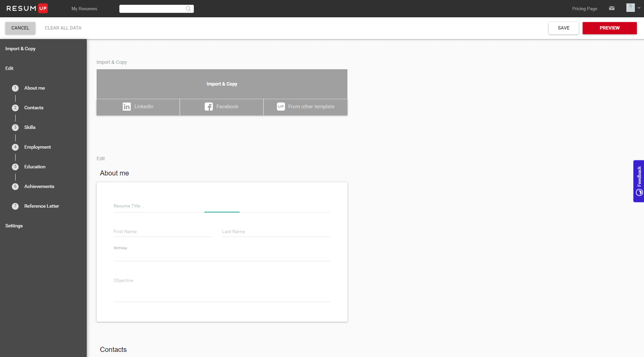Screen dimensions: 644x357
Task: Click the CANCEL button
Action: coord(20,28)
